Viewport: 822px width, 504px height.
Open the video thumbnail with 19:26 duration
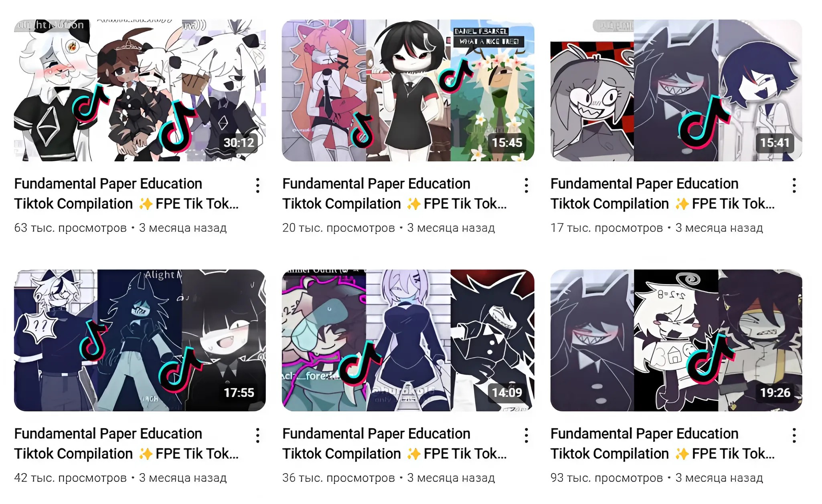tap(676, 340)
